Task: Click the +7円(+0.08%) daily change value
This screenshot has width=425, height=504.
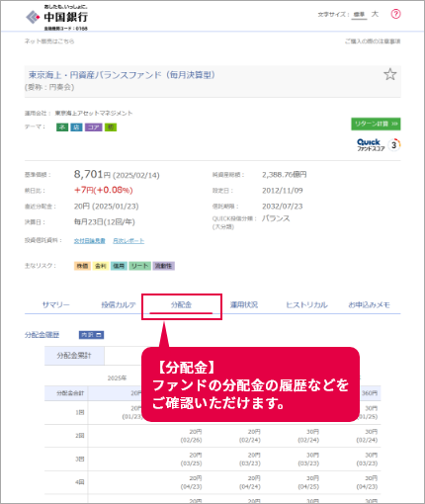Action: tap(104, 190)
